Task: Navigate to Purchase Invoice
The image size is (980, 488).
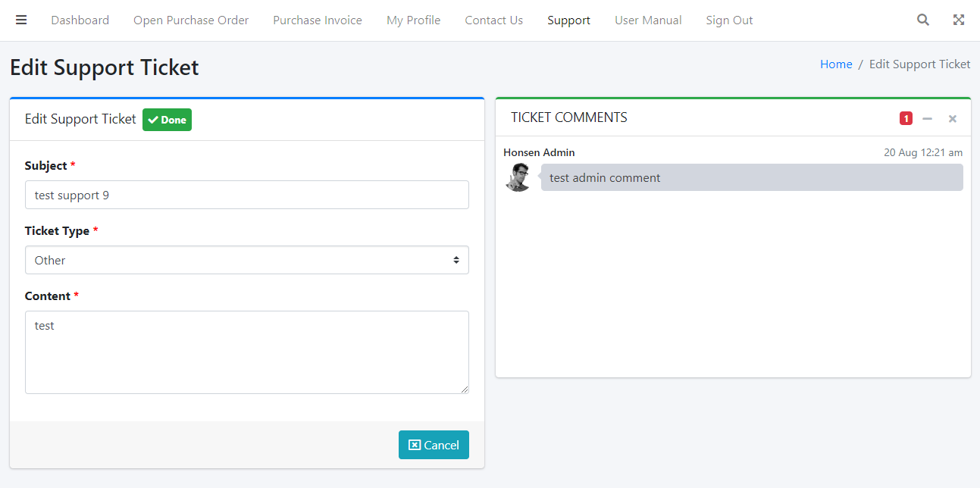Action: [318, 20]
